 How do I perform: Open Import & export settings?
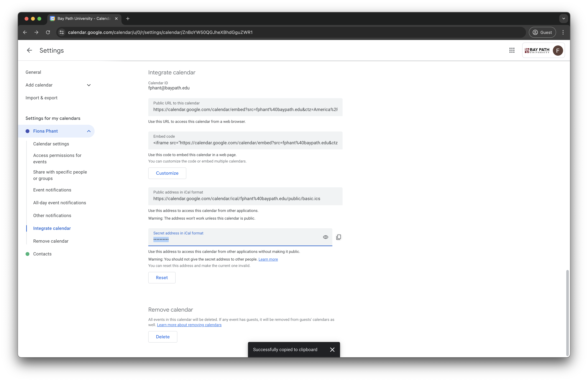tap(41, 98)
